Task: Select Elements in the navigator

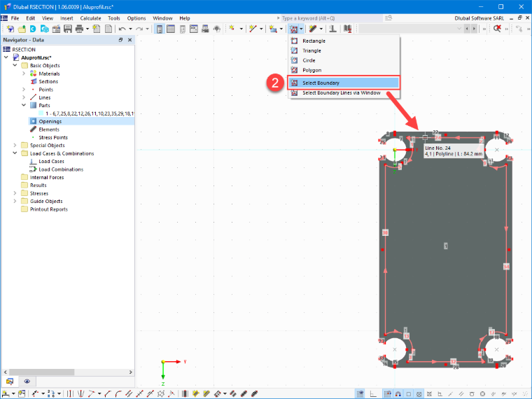Action: 49,129
